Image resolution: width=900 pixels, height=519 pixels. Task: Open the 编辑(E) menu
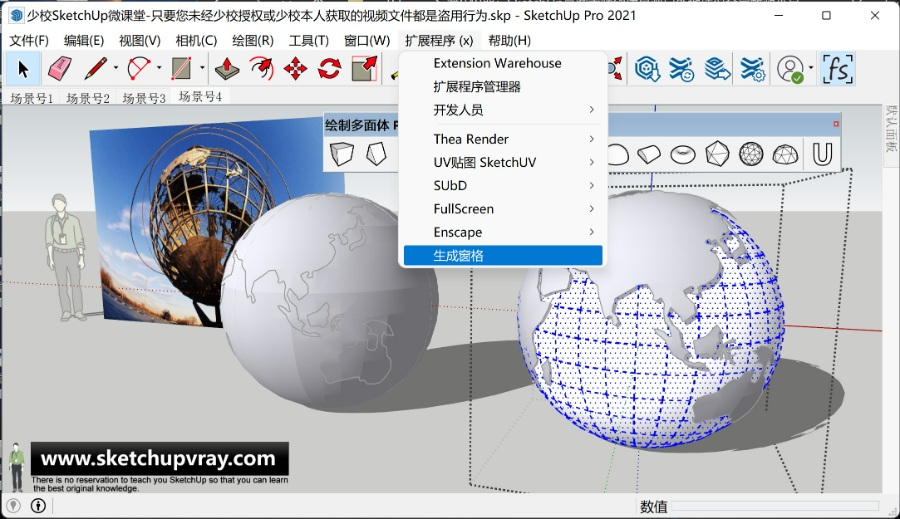pos(84,40)
